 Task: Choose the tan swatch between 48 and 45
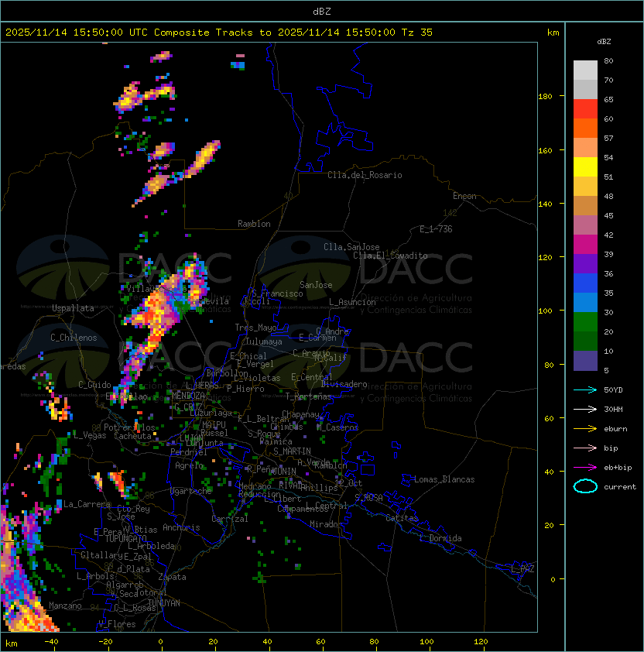[585, 205]
